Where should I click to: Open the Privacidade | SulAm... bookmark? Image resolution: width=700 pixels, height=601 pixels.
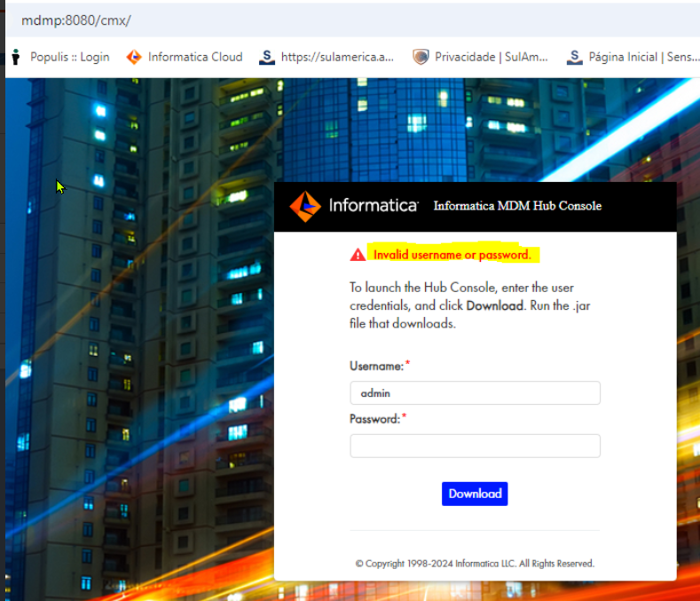pos(492,57)
